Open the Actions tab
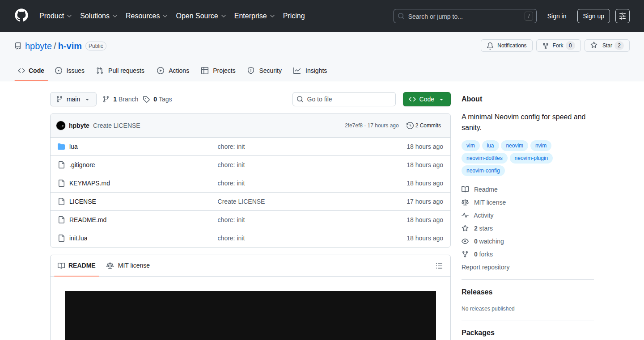The width and height of the screenshot is (644, 340). (x=173, y=71)
